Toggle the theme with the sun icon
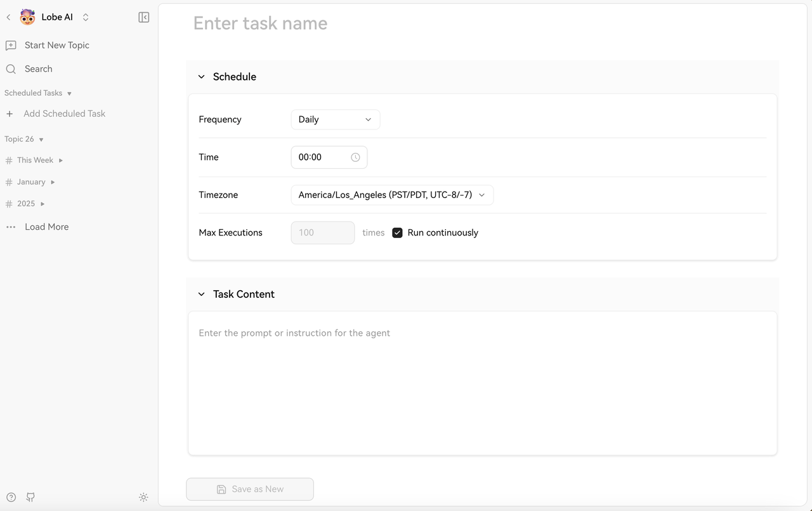The width and height of the screenshot is (812, 511). point(143,497)
